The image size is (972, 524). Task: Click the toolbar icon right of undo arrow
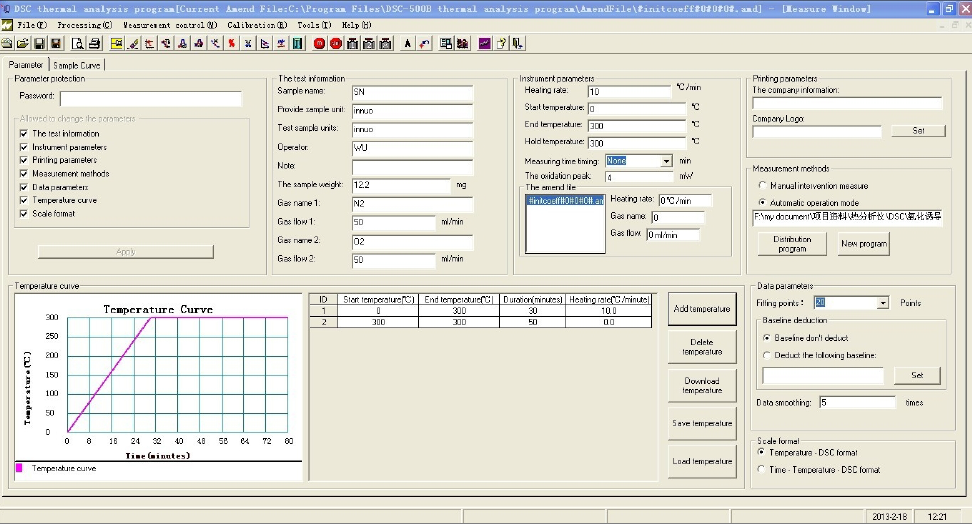click(446, 43)
